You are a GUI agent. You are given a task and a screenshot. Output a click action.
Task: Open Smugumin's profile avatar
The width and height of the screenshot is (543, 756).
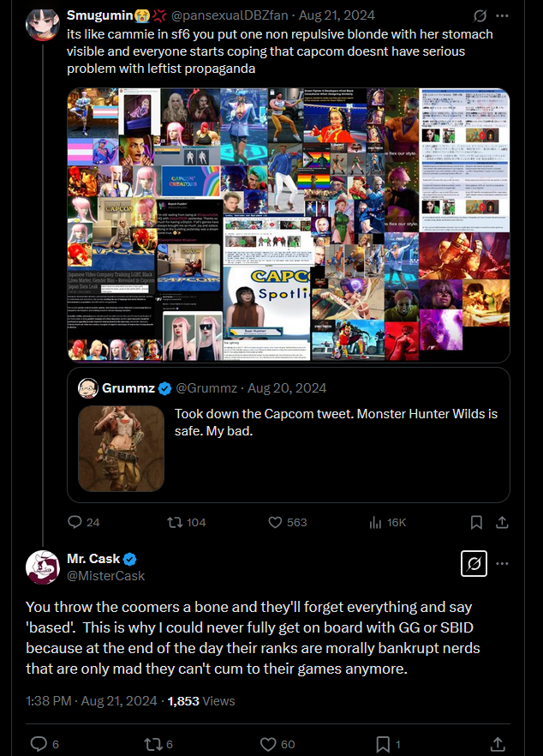pyautogui.click(x=43, y=24)
